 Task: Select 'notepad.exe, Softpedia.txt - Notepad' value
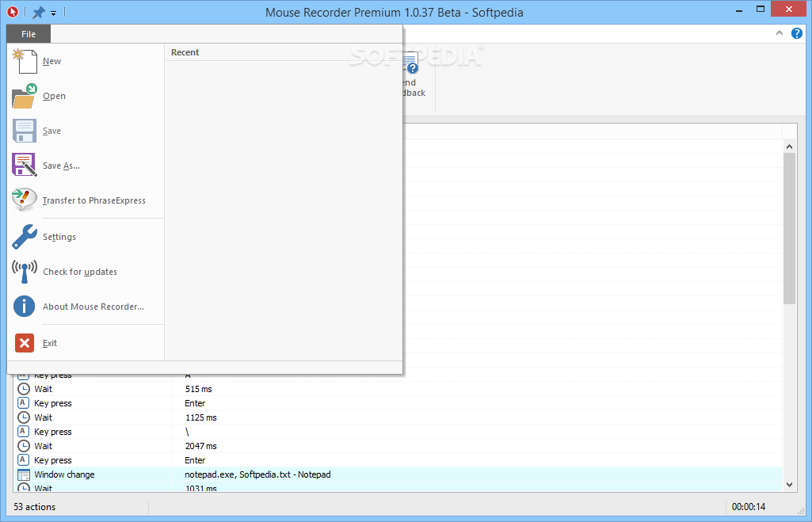pyautogui.click(x=257, y=474)
